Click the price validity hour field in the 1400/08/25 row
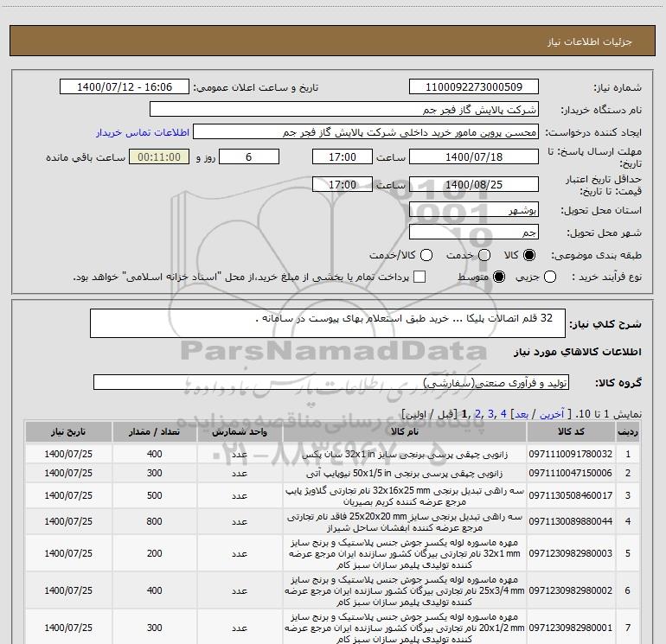 343,184
